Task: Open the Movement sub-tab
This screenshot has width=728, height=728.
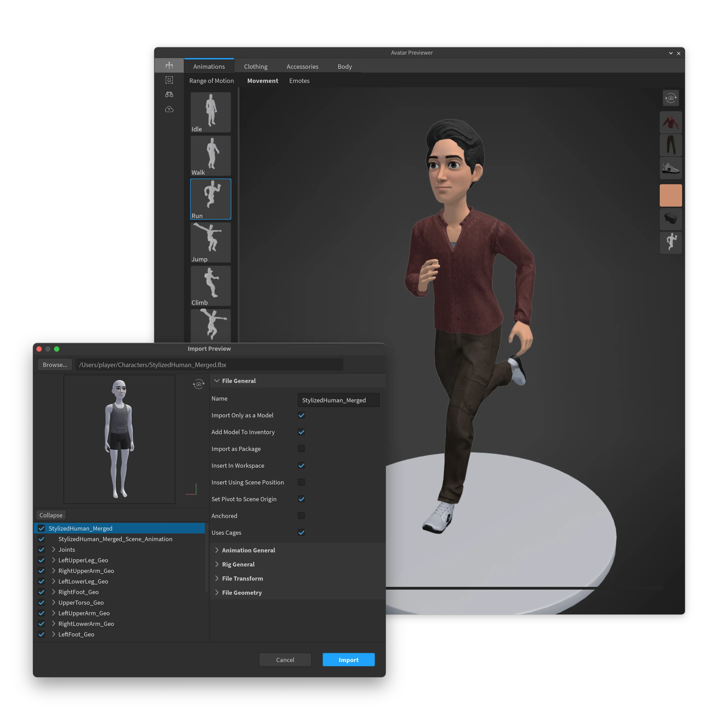Action: pos(263,81)
